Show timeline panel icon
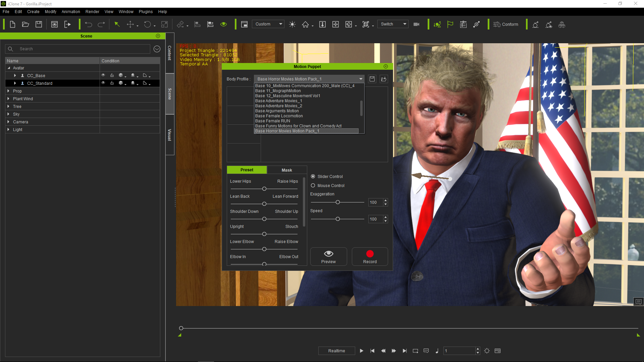The width and height of the screenshot is (644, 362). [x=498, y=351]
